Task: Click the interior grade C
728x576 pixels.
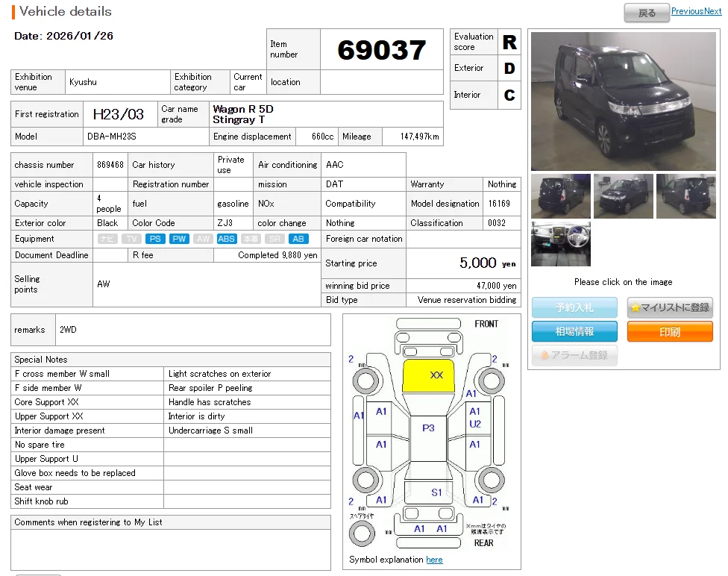Action: (x=509, y=96)
